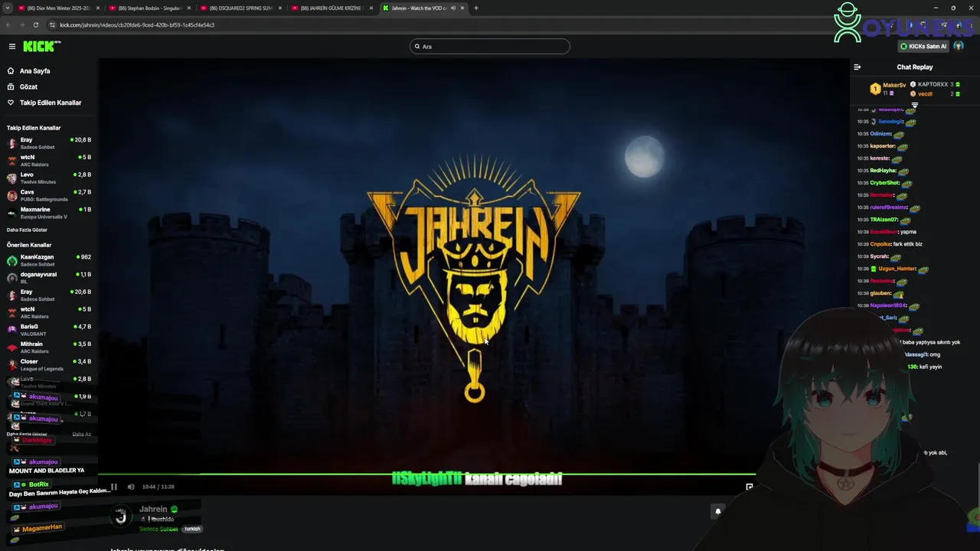The width and height of the screenshot is (980, 551).
Task: Open the user profile avatar menu
Action: pos(959,47)
